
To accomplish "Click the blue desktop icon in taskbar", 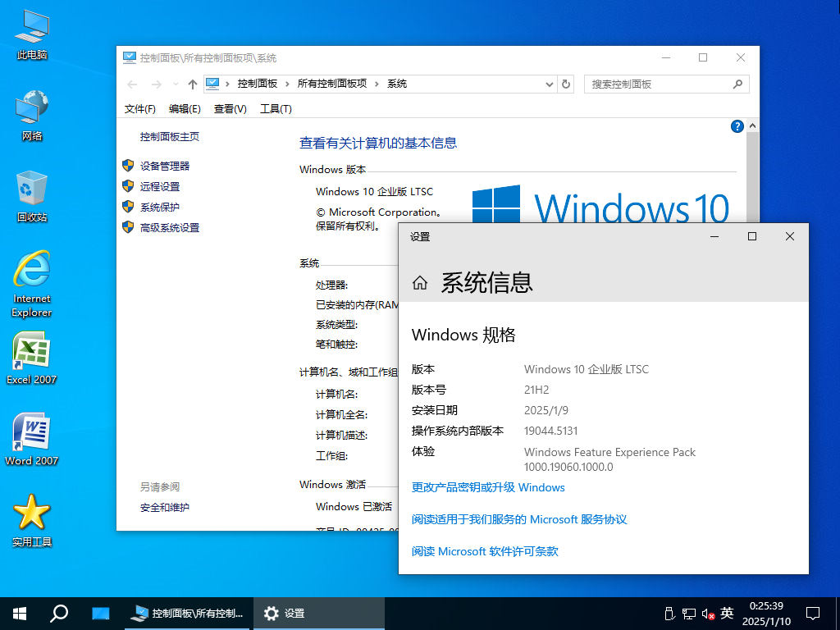I will (100, 614).
